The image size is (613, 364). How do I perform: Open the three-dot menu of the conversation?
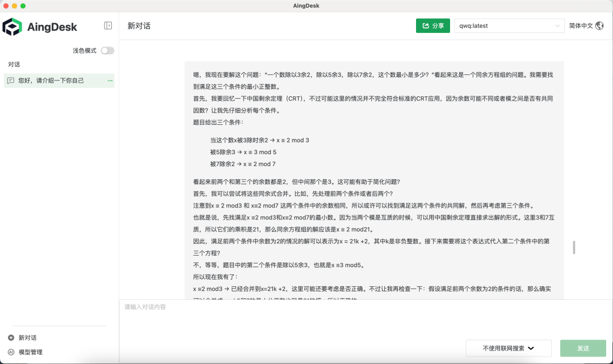click(x=110, y=81)
